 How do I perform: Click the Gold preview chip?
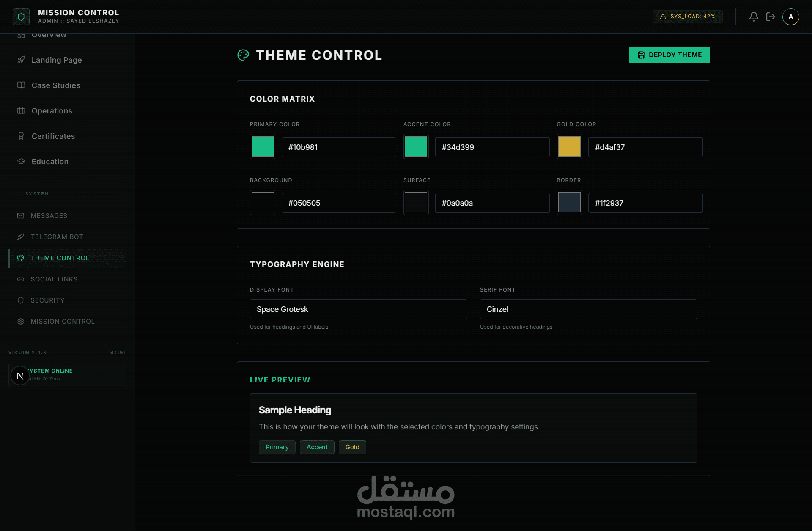click(352, 447)
